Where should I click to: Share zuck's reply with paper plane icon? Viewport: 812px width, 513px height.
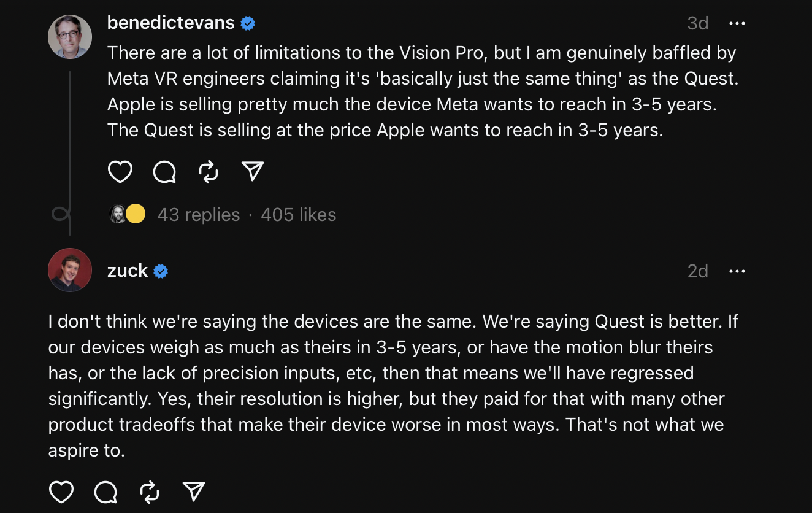pyautogui.click(x=194, y=492)
